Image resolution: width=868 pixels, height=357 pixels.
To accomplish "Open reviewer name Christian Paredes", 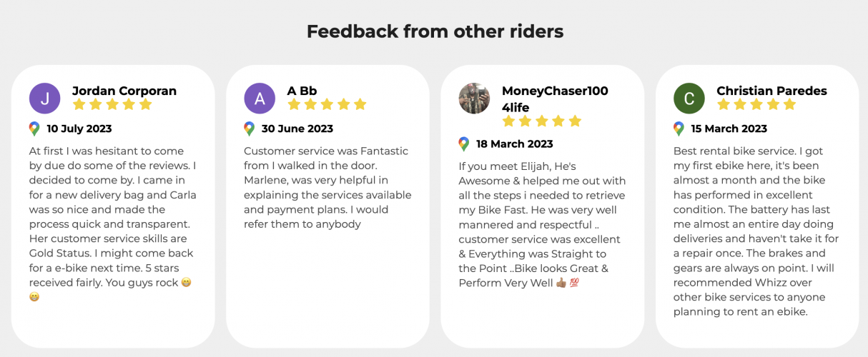I will (771, 91).
